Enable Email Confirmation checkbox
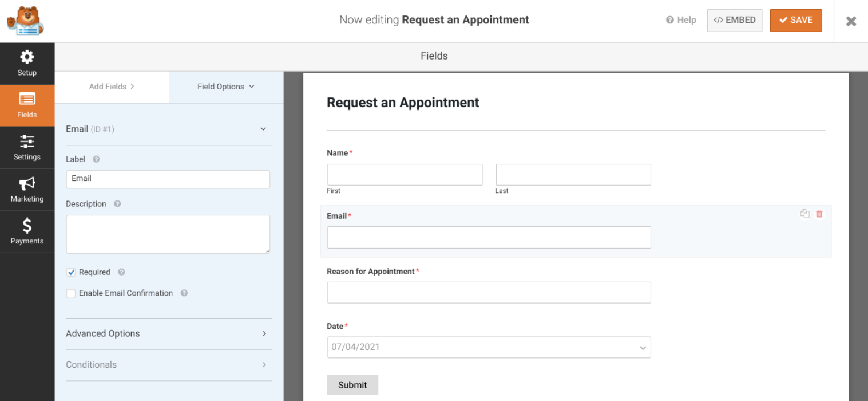 (71, 293)
